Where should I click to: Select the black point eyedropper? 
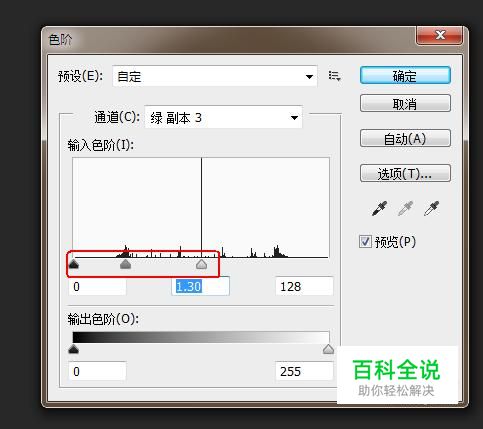click(379, 208)
